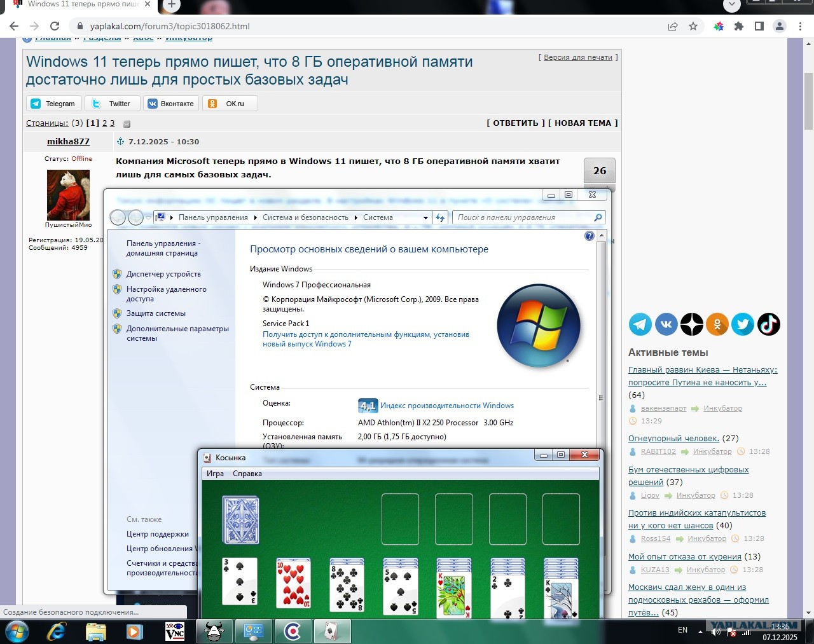Open Настройка удаленного доступа link
This screenshot has height=644, width=814.
point(166,294)
